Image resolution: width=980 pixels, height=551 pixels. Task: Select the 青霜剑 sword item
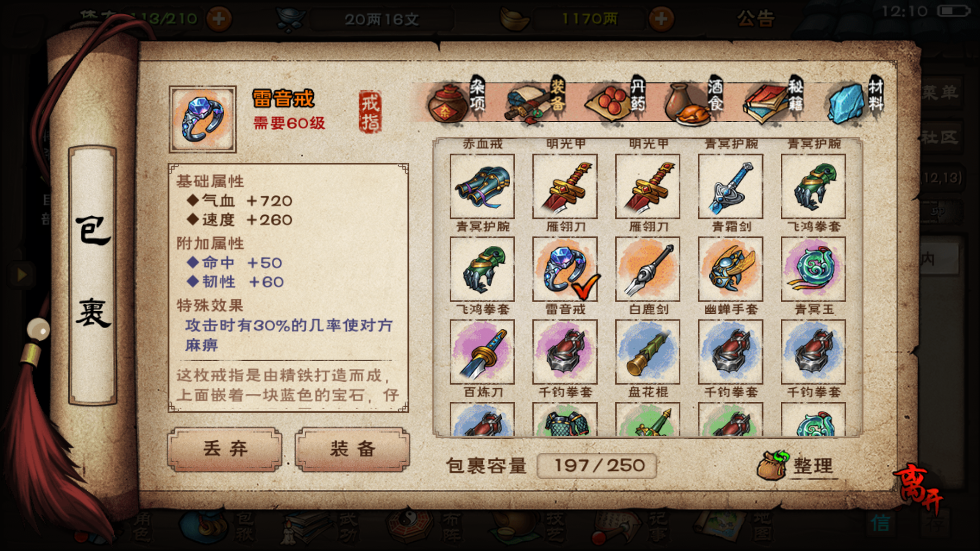click(730, 186)
